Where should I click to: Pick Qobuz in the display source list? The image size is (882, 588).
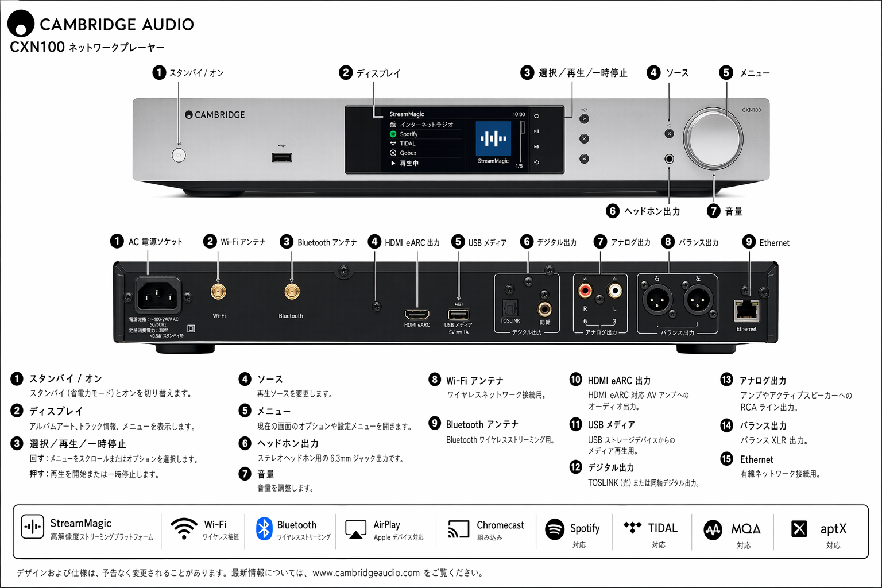425,153
